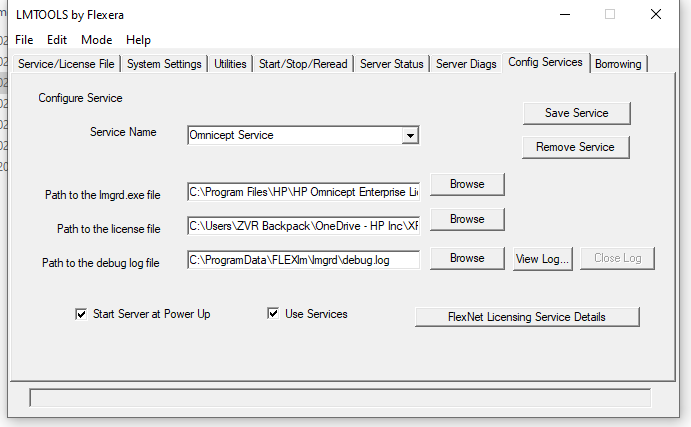Open the Start/Stop/Reread tab
The width and height of the screenshot is (691, 427).
[x=303, y=64]
